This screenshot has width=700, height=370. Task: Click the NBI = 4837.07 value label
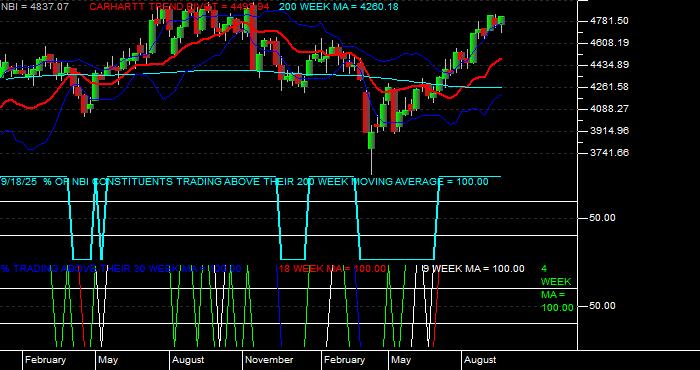(x=34, y=7)
